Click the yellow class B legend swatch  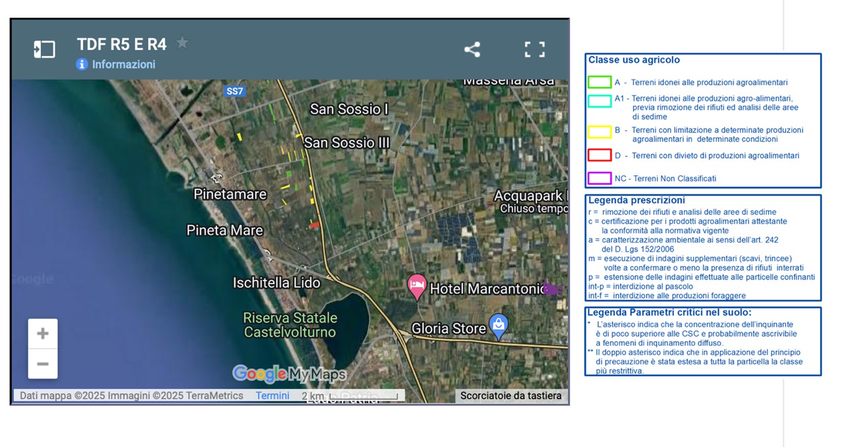(x=599, y=132)
